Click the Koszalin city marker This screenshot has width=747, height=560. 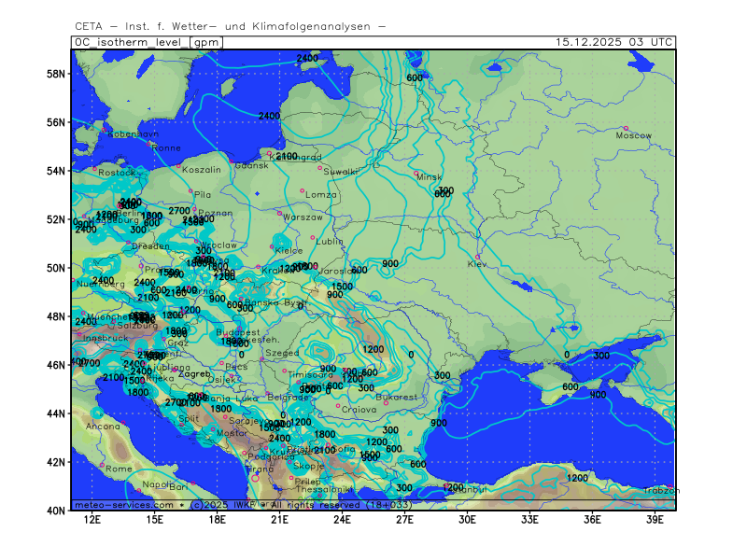(x=178, y=165)
